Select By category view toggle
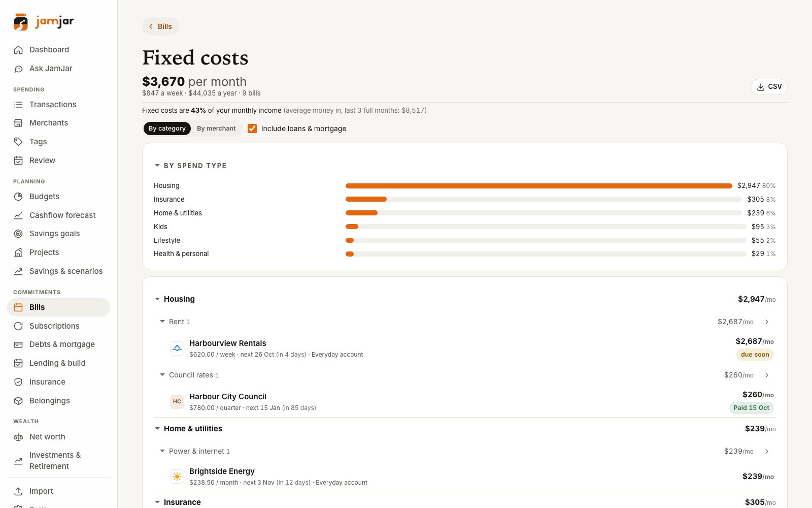The image size is (812, 508). (167, 129)
